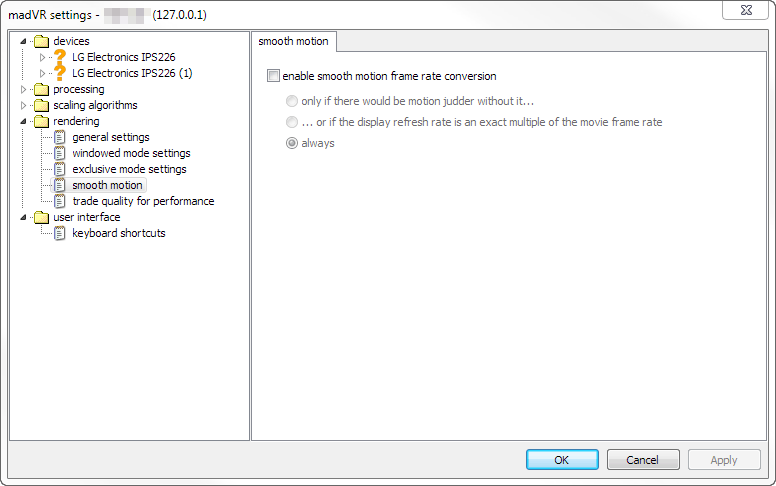Screen dimensions: 776x486
Task: Collapse the rendering tree node
Action: click(x=24, y=121)
